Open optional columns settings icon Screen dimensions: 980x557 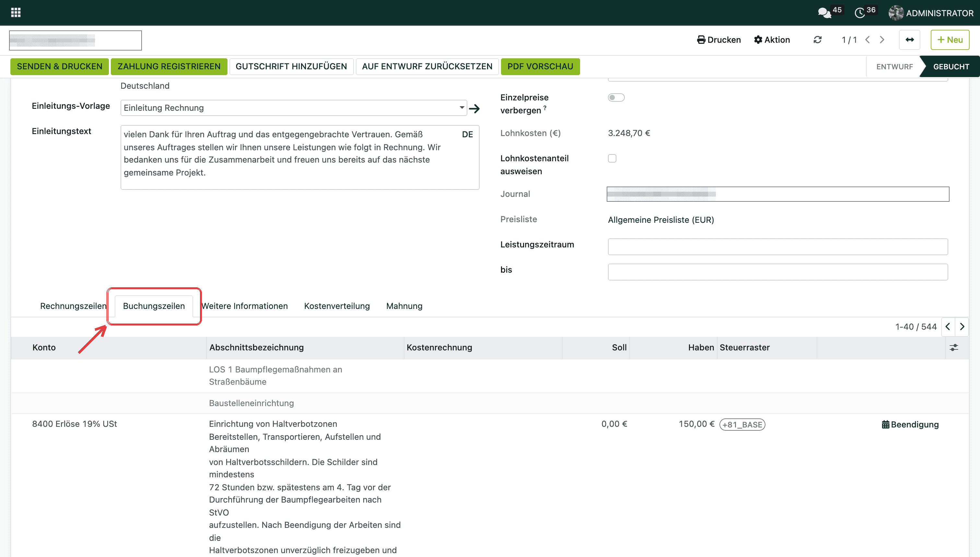coord(954,347)
